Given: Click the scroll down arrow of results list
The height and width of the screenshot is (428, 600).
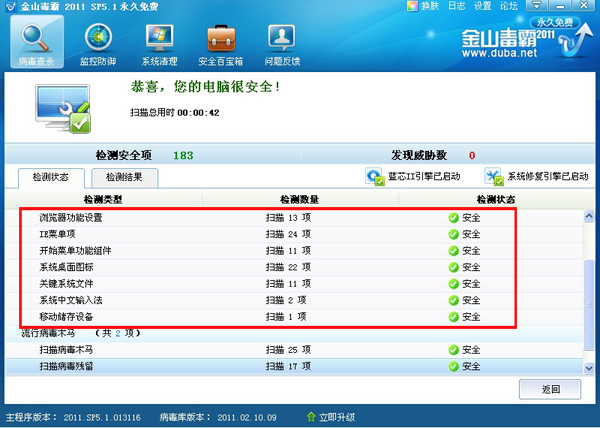Looking at the screenshot, I should coord(589,368).
